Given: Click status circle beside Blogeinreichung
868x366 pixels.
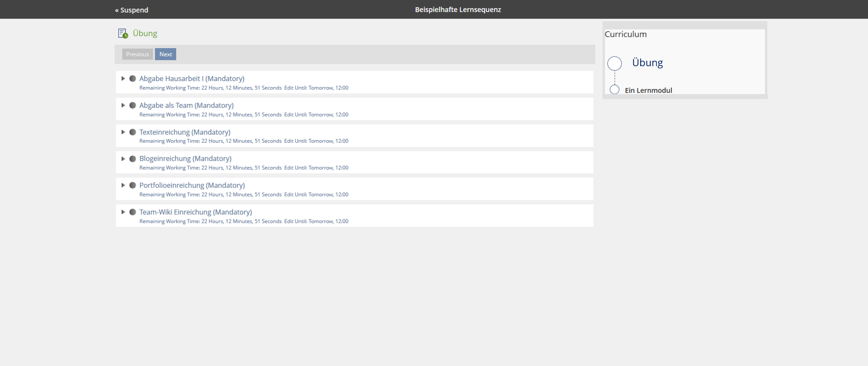Looking at the screenshot, I should pyautogui.click(x=133, y=159).
